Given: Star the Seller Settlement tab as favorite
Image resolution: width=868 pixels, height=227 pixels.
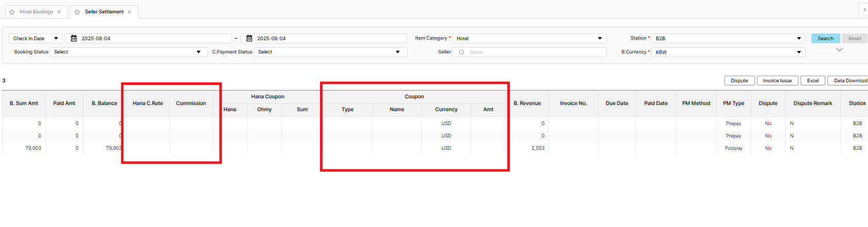Looking at the screenshot, I should (x=77, y=12).
